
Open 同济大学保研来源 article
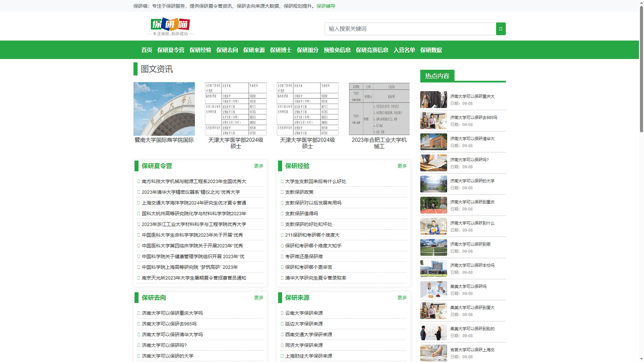point(304,345)
